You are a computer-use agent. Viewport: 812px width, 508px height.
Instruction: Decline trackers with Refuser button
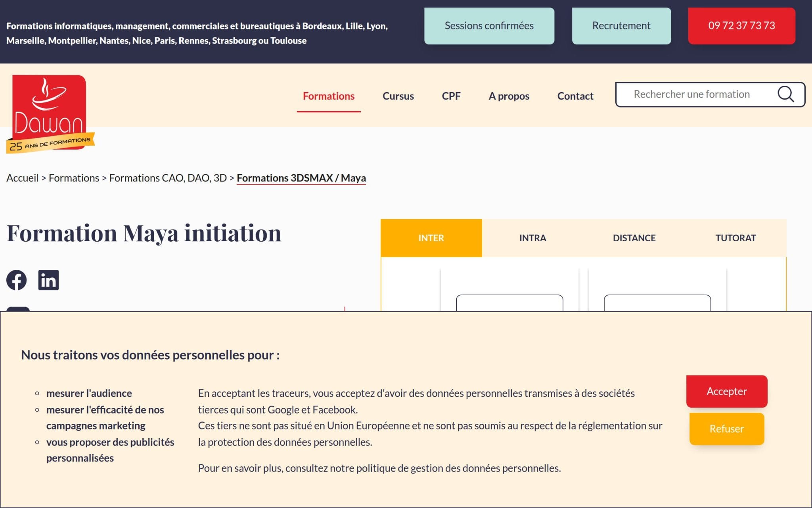(727, 429)
